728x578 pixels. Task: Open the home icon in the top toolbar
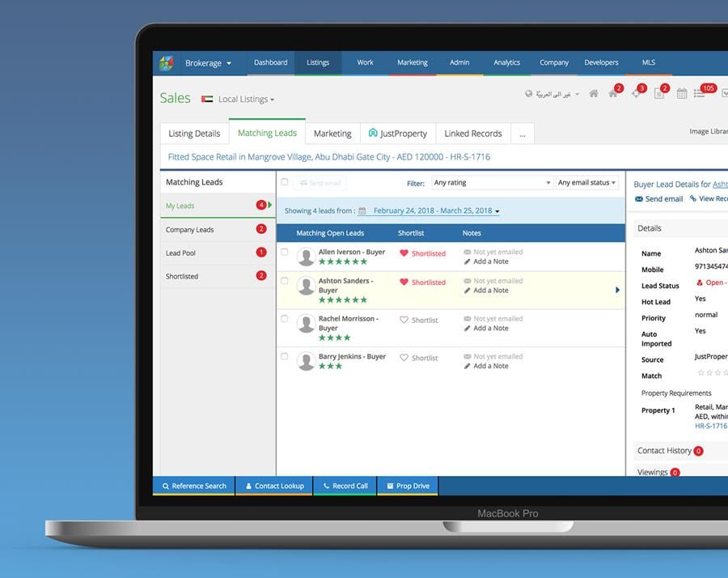(594, 93)
